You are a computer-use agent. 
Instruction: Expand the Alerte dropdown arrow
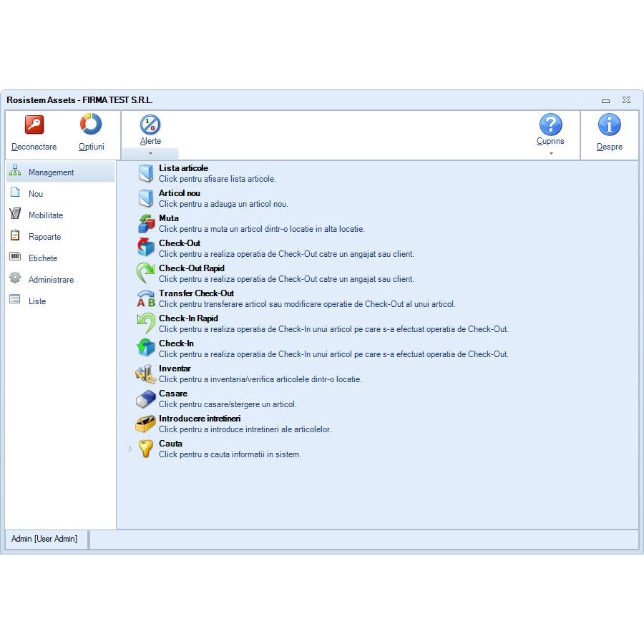(150, 153)
